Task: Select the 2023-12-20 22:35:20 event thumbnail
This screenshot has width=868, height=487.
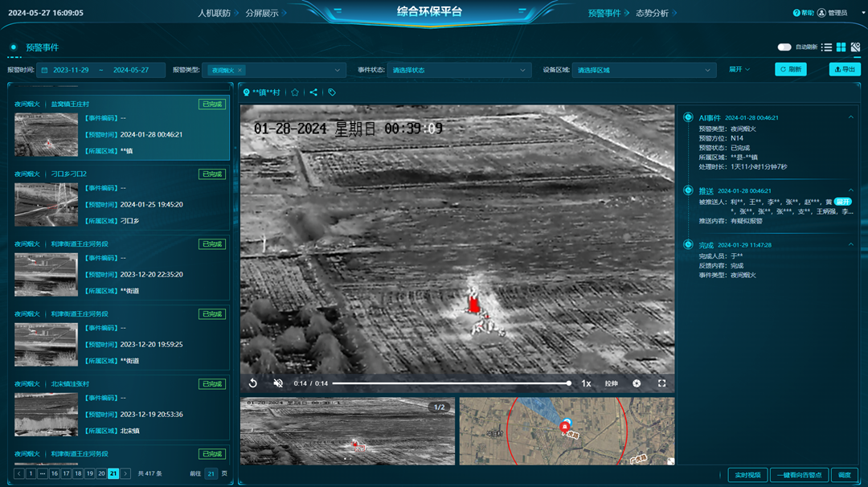Action: click(x=46, y=275)
